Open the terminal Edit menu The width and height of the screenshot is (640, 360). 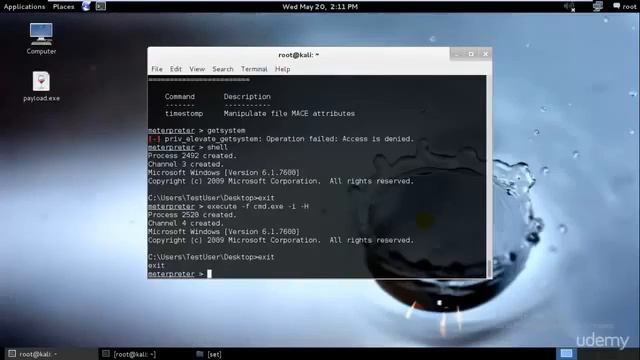pos(176,69)
